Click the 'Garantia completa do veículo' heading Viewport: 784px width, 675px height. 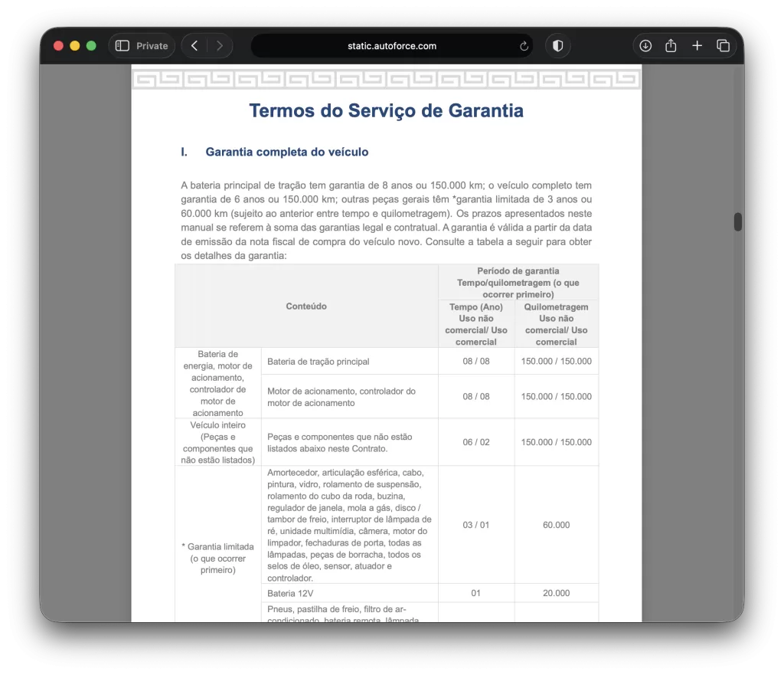pyautogui.click(x=287, y=152)
